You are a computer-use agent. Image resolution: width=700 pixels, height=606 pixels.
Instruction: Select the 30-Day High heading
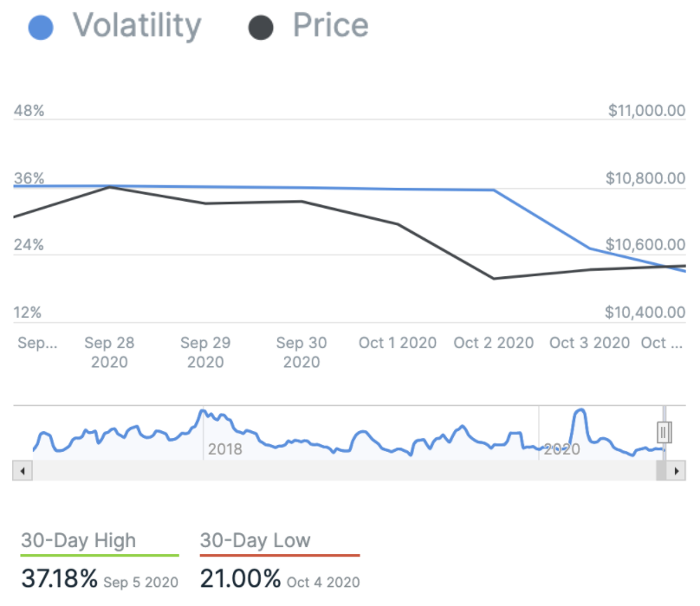pos(79,541)
